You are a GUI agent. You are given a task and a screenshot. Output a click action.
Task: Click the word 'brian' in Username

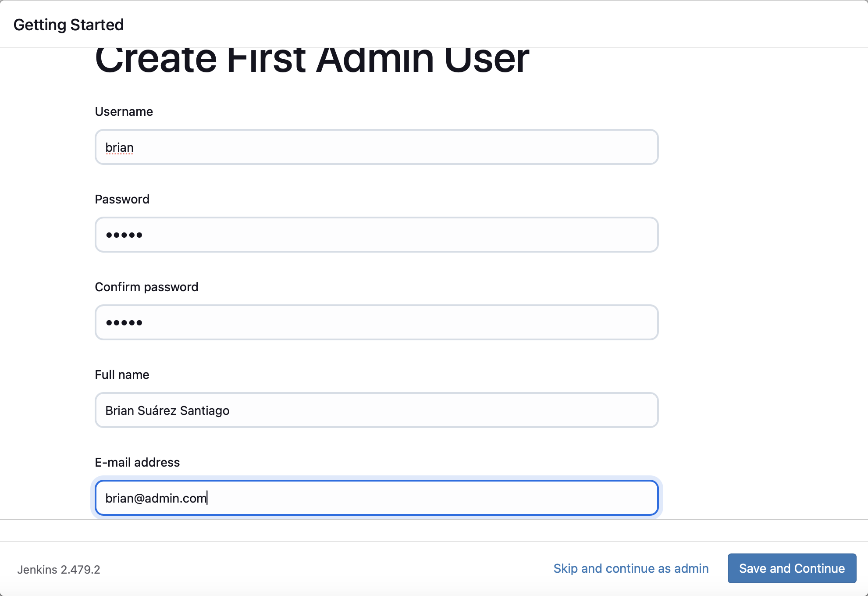coord(119,148)
